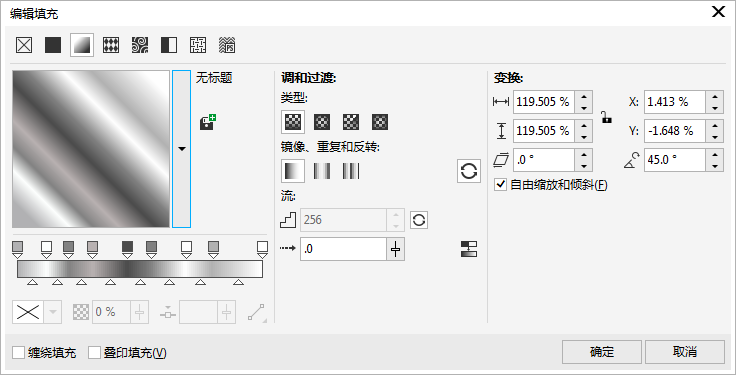Increase skew angle with up arrow
This screenshot has height=375, width=736.
[x=583, y=154]
